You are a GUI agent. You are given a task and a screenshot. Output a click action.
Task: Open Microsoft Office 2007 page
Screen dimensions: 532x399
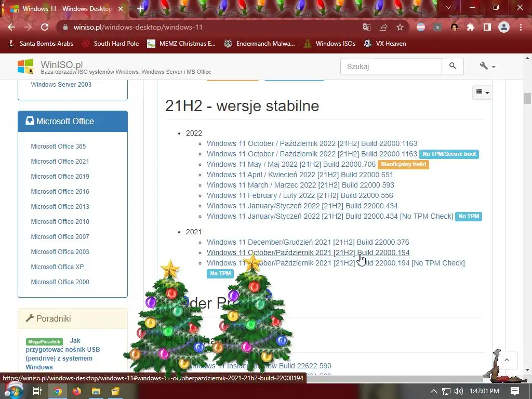click(x=60, y=236)
